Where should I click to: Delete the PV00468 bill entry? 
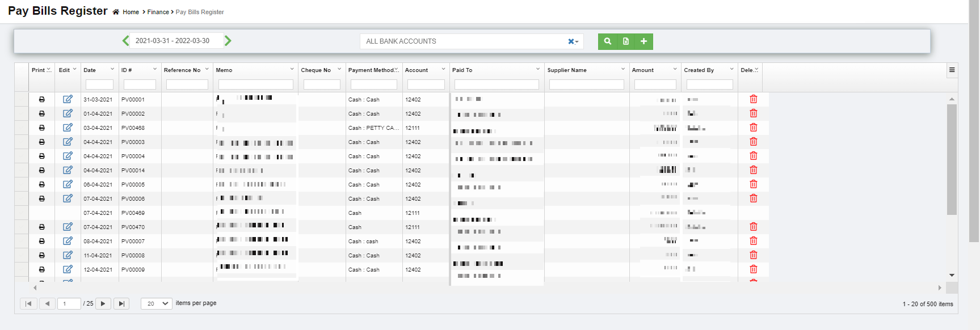pyautogui.click(x=753, y=128)
